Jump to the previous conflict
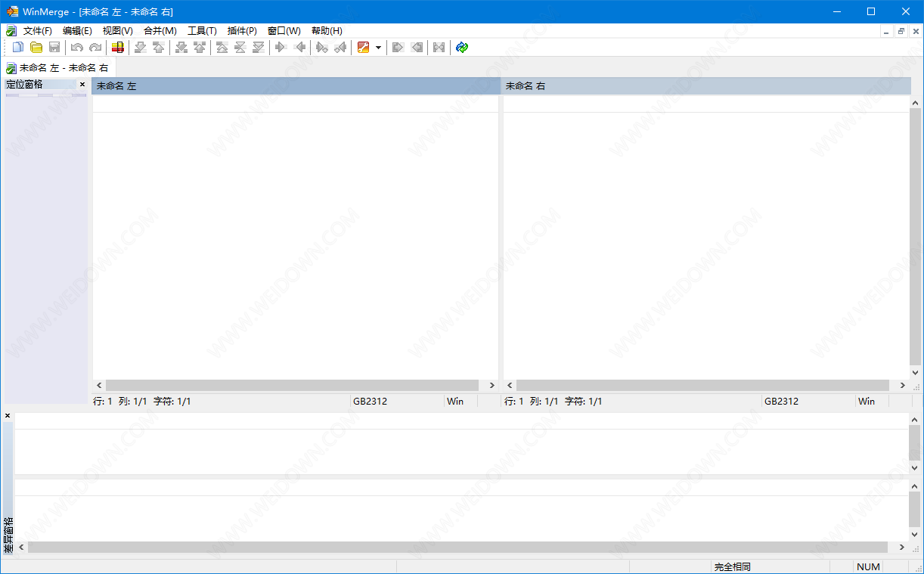The width and height of the screenshot is (924, 574). tap(199, 47)
